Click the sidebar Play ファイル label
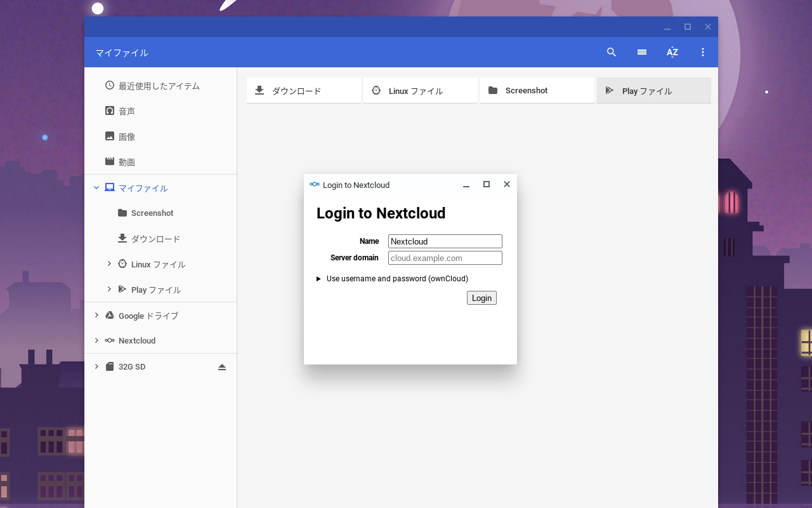Screen dimensions: 812x508 pyautogui.click(x=156, y=290)
